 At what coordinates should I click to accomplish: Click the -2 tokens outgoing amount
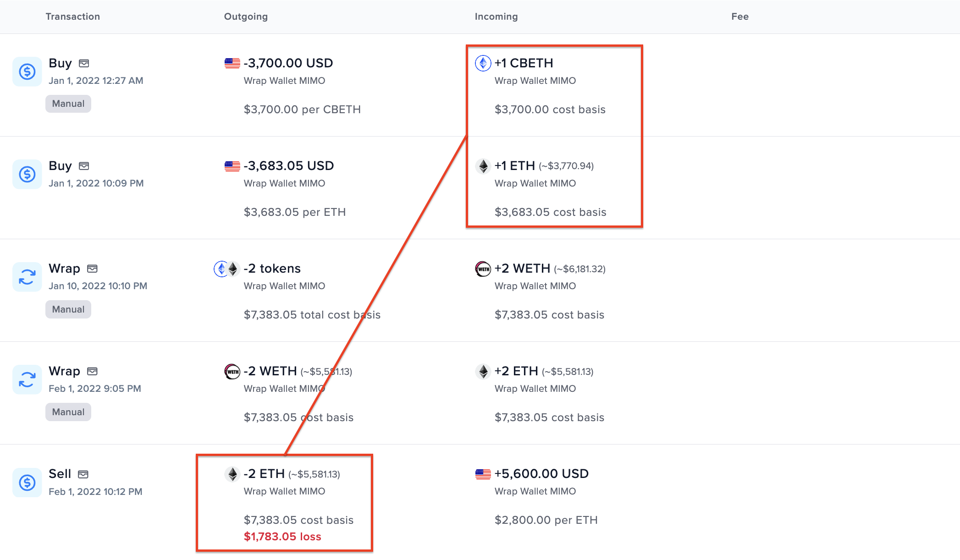[272, 269]
